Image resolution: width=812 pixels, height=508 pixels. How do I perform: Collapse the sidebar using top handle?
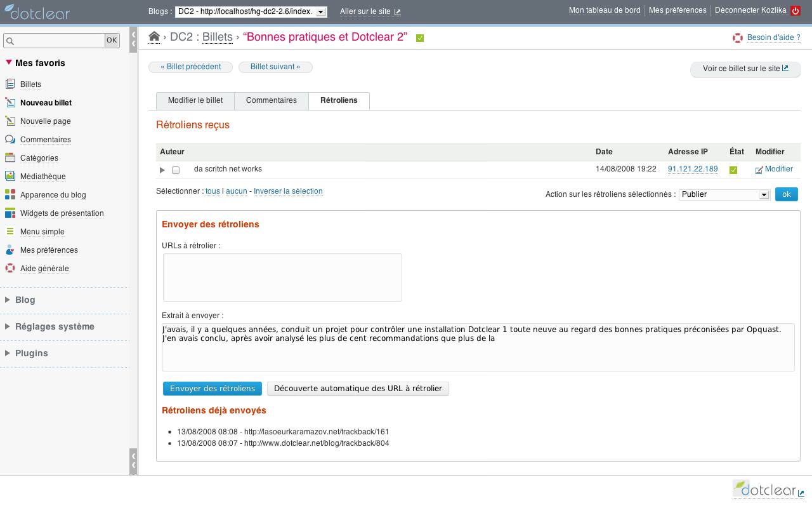133,39
